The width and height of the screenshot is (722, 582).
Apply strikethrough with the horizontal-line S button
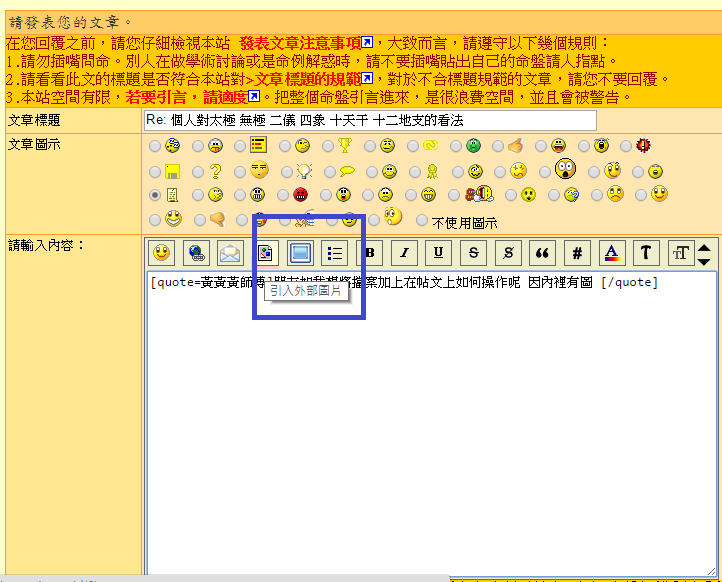(x=473, y=253)
